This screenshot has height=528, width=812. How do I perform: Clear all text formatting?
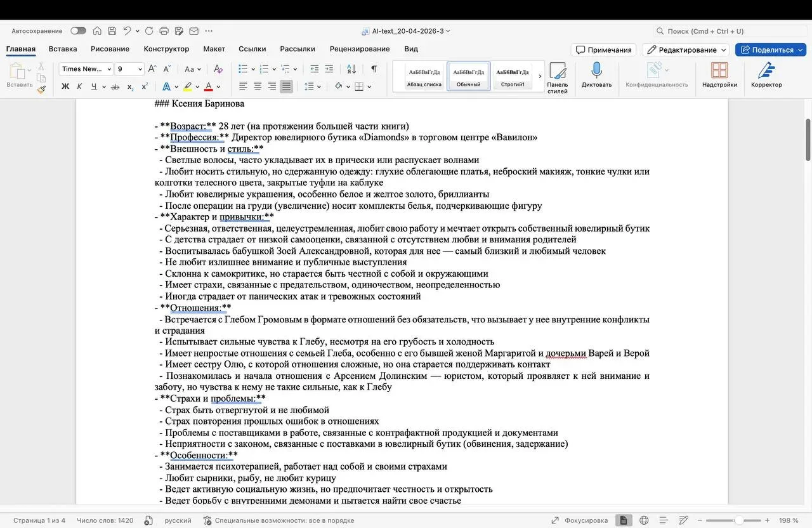click(218, 69)
